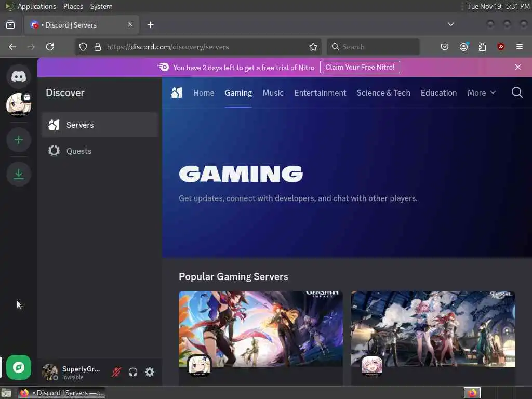Open the Firefox account icon
Viewport: 532px width, 399px height.
(463, 47)
